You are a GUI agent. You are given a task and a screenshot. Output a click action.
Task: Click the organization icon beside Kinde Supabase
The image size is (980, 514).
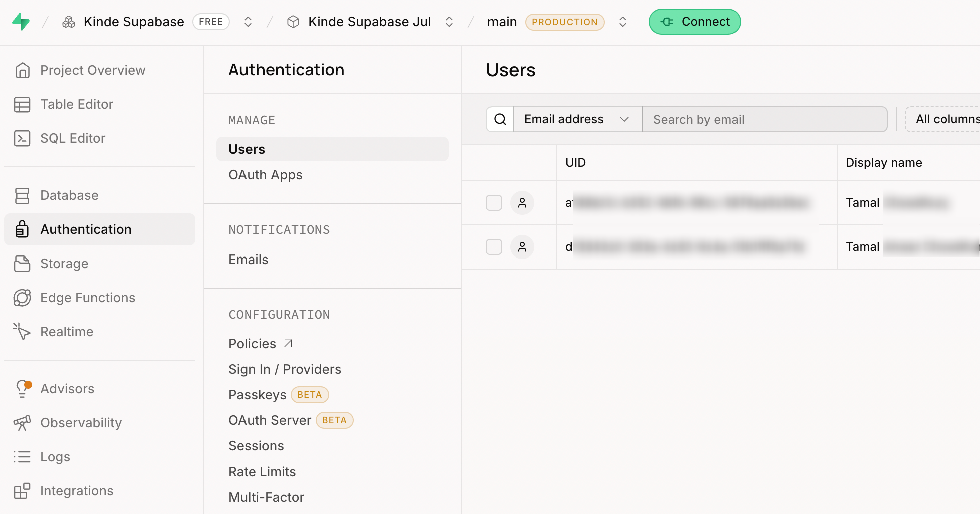[x=69, y=22]
